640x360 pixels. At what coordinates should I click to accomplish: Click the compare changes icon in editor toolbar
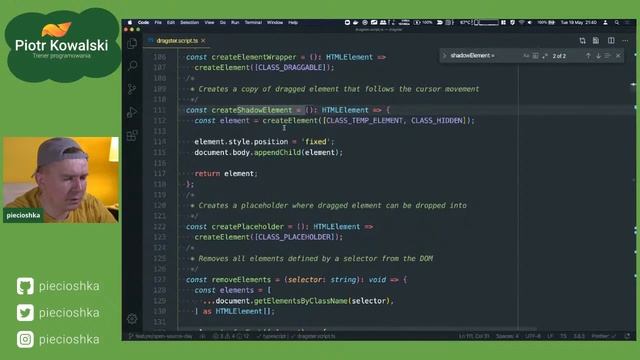tap(582, 40)
